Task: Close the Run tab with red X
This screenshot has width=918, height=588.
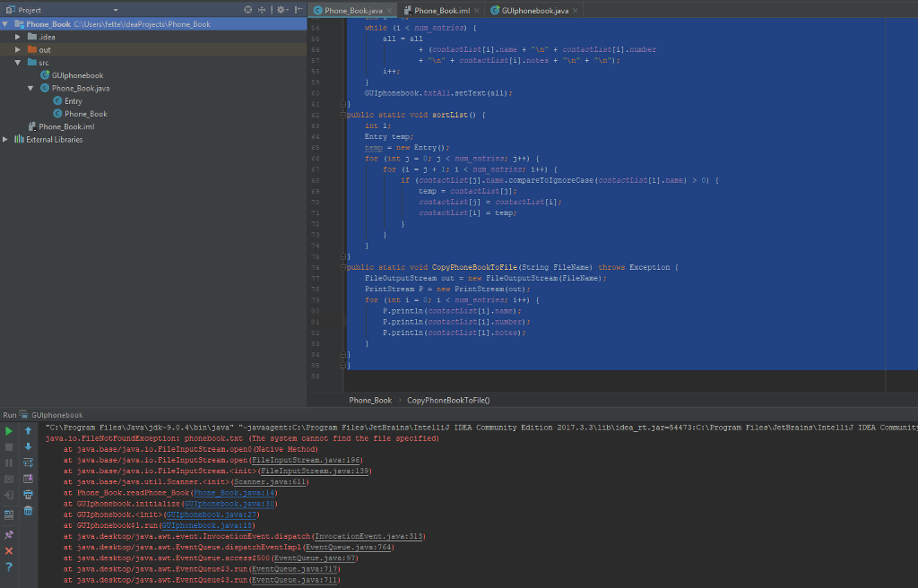Action: click(8, 550)
